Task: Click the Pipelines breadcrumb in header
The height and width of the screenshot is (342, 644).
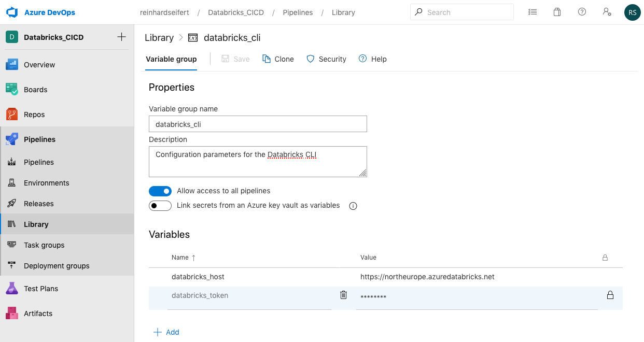Action: tap(298, 12)
